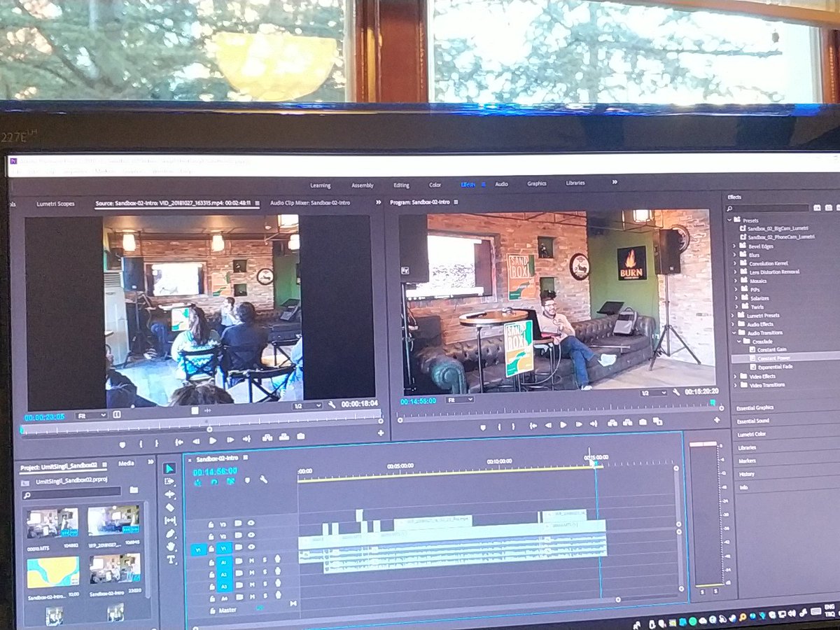Mark In point in the Source monitor
The height and width of the screenshot is (630, 840).
tap(141, 443)
